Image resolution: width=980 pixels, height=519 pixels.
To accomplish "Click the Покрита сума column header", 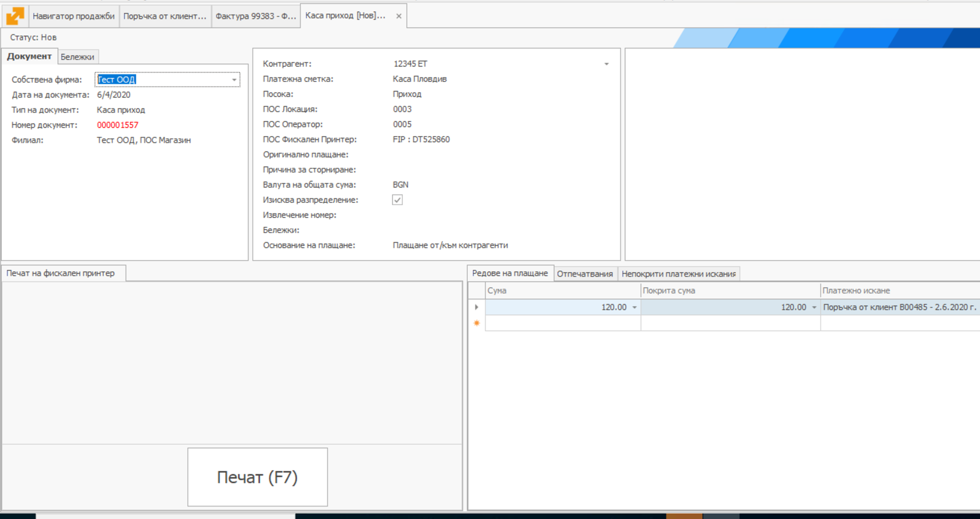I will 731,291.
